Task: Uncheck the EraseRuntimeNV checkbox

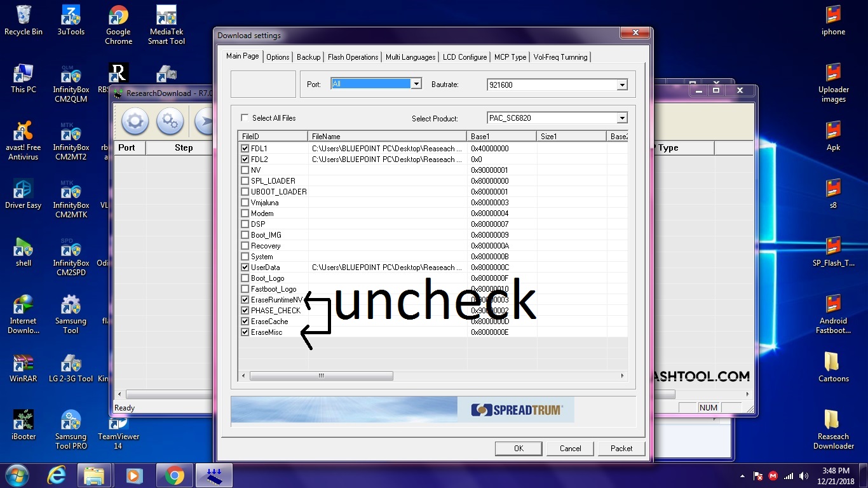Action: 245,299
